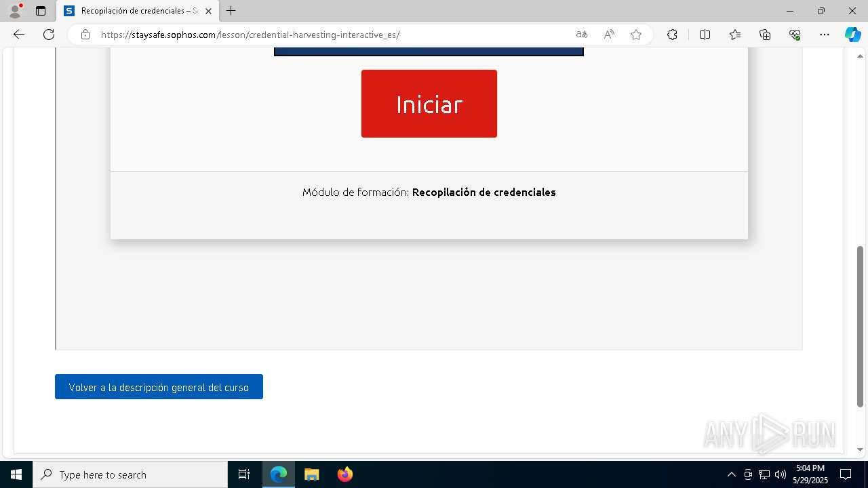The height and width of the screenshot is (488, 868).
Task: Add this page to favorites with the star
Action: 636,35
